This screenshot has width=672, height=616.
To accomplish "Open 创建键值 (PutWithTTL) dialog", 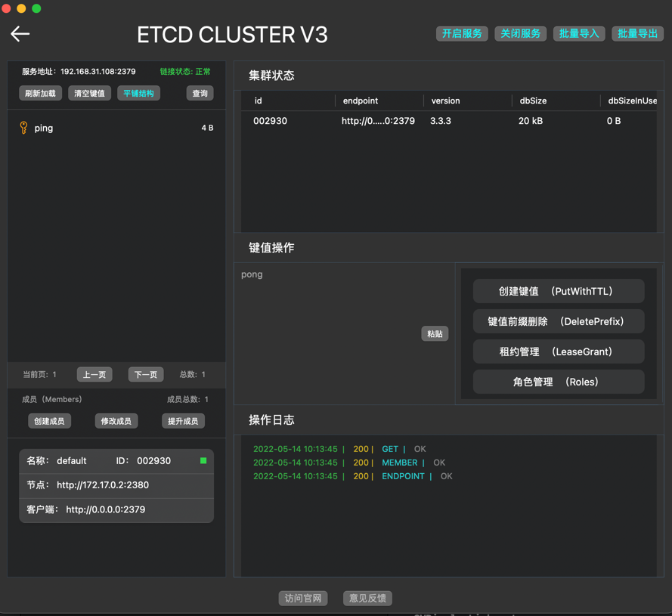I will click(x=558, y=291).
